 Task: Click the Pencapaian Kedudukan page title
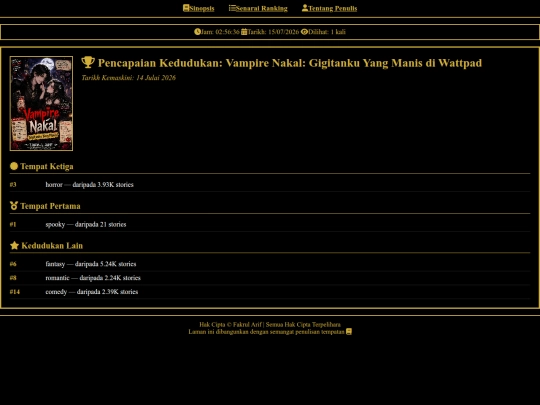(x=290, y=63)
